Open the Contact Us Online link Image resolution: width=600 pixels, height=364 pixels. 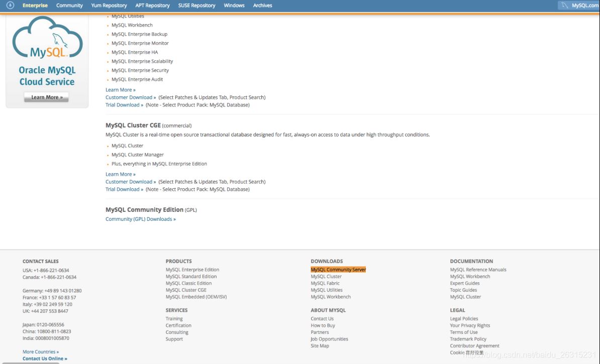point(44,358)
